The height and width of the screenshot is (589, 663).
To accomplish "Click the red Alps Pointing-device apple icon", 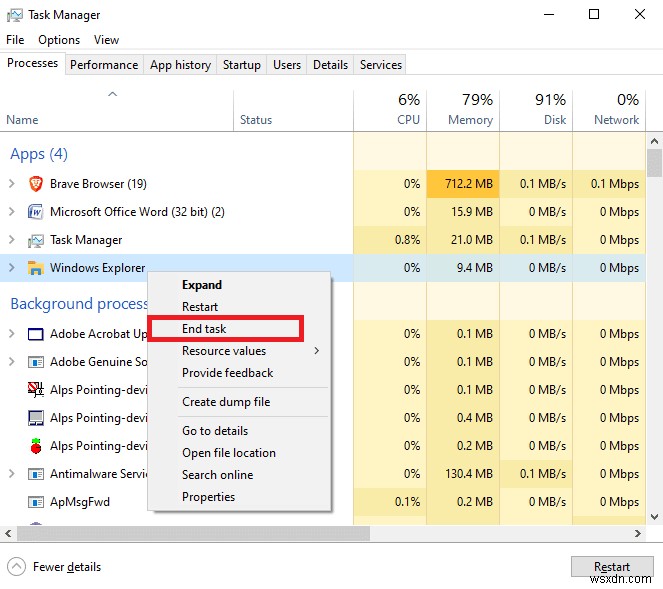I will pyautogui.click(x=36, y=446).
